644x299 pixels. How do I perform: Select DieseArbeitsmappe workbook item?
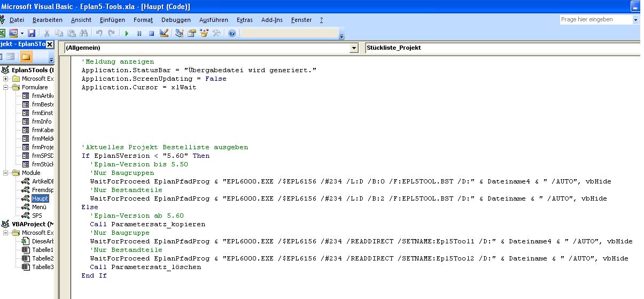pyautogui.click(x=43, y=241)
